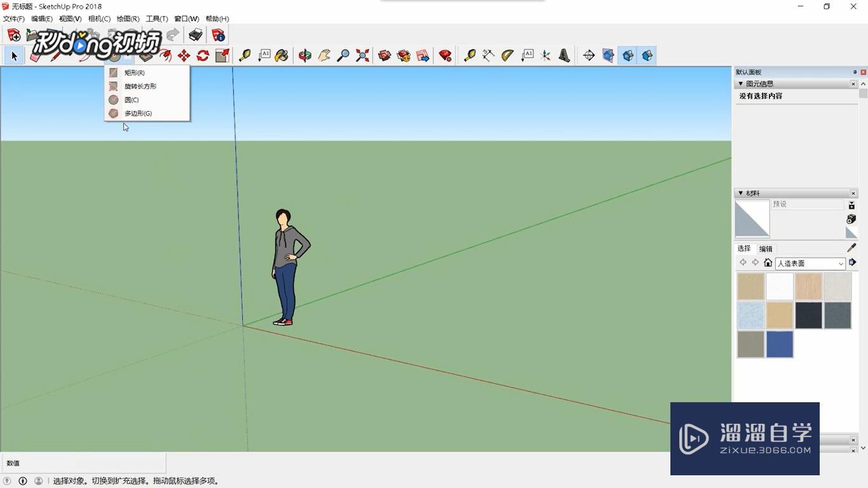Pick the first Tape Measure tool

point(245,56)
